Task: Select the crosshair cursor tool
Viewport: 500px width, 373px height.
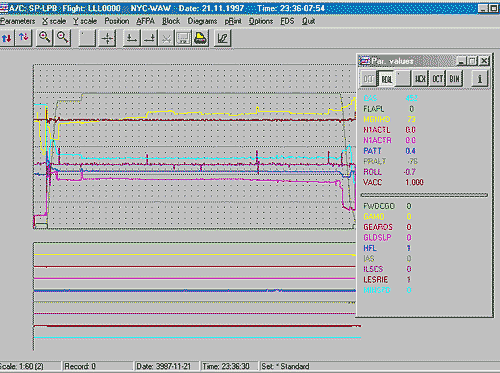Action: tap(108, 38)
